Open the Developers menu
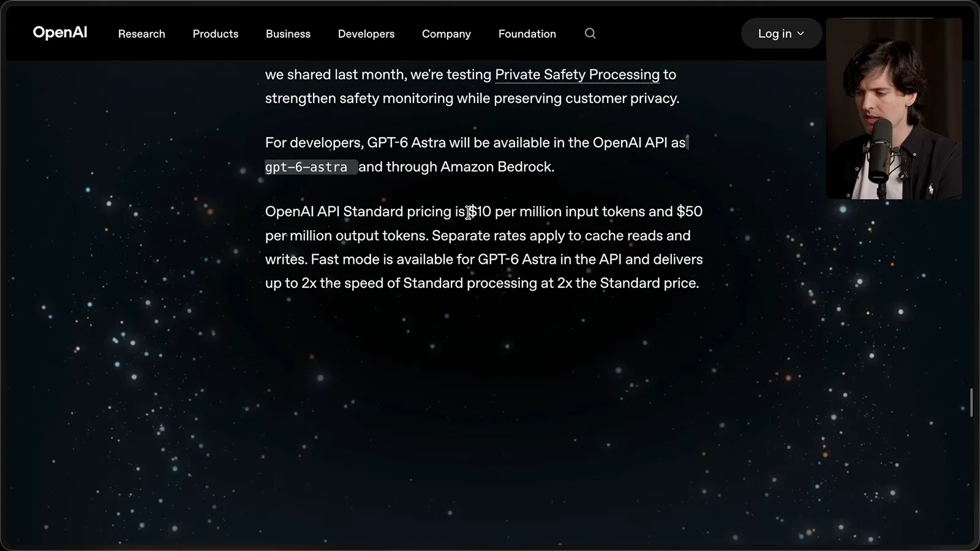980x551 pixels. point(366,34)
